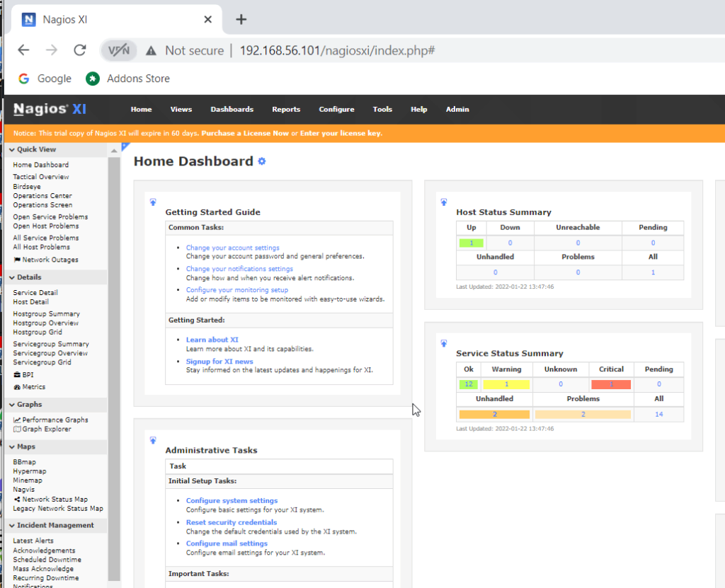Open a new browser tab
Screen dimensions: 725x588
click(241, 19)
